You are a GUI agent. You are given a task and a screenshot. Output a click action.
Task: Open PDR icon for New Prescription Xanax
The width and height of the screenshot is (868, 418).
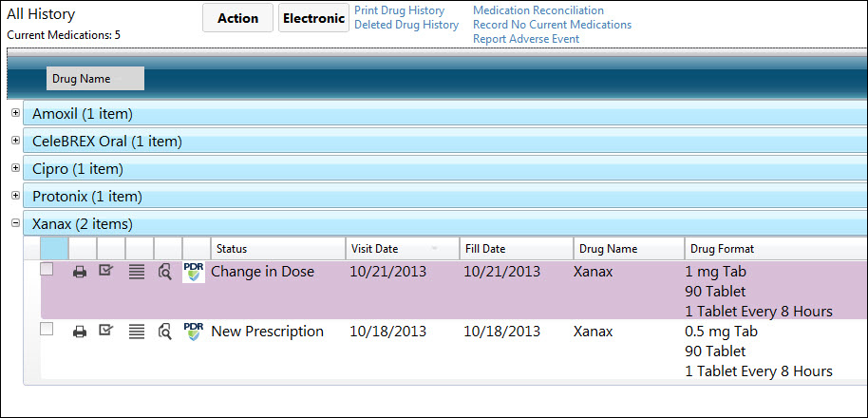coord(194,332)
